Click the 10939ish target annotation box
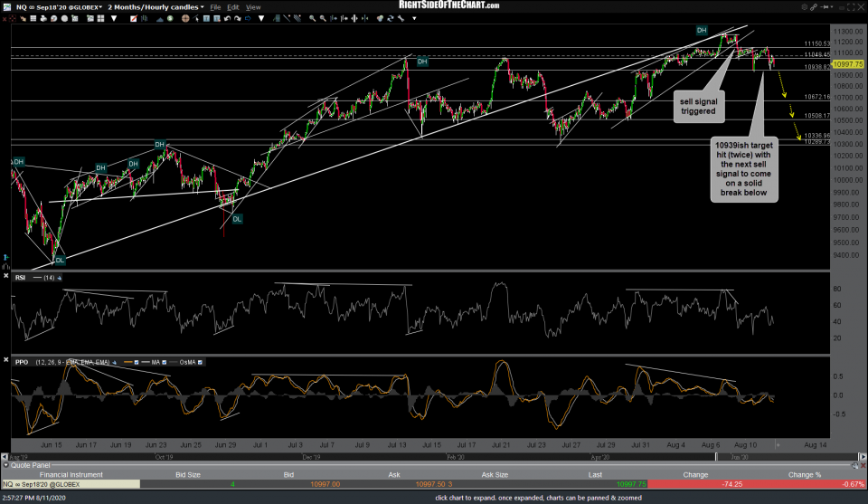 pyautogui.click(x=744, y=169)
